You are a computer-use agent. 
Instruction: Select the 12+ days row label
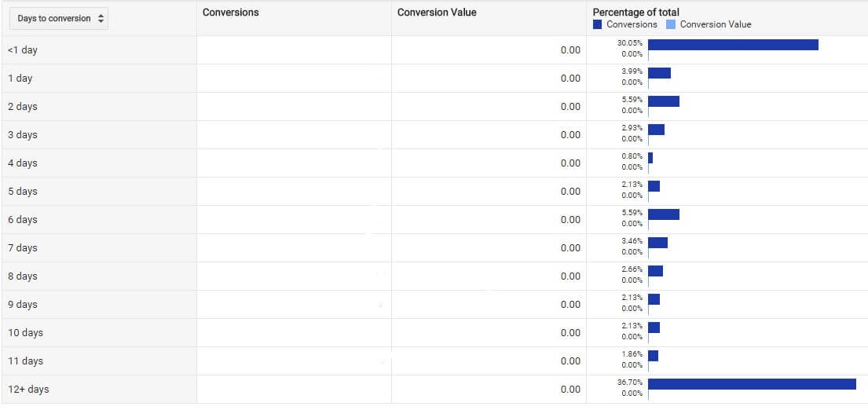[28, 390]
